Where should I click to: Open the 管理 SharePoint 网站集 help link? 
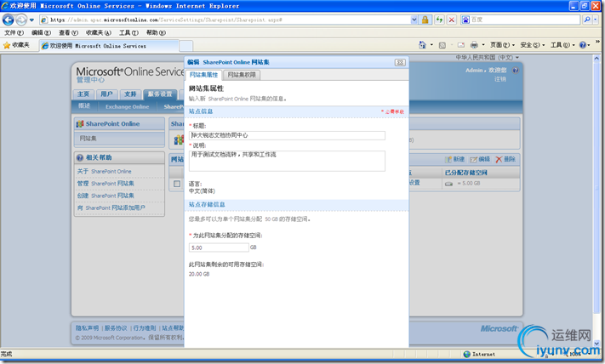pos(106,184)
